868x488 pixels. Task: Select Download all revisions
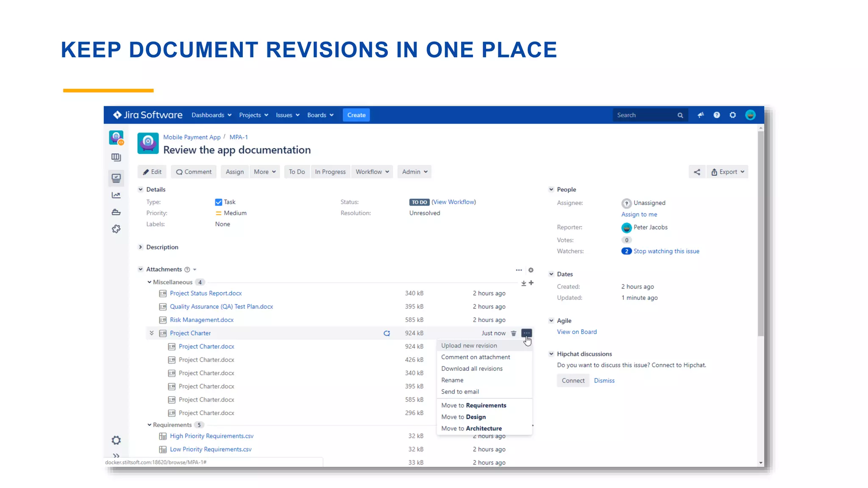point(484,369)
